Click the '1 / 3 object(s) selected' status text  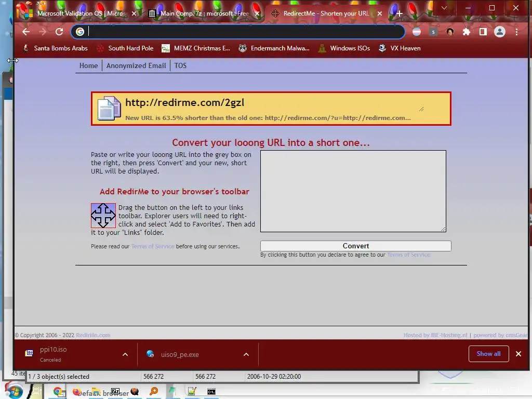tap(59, 377)
